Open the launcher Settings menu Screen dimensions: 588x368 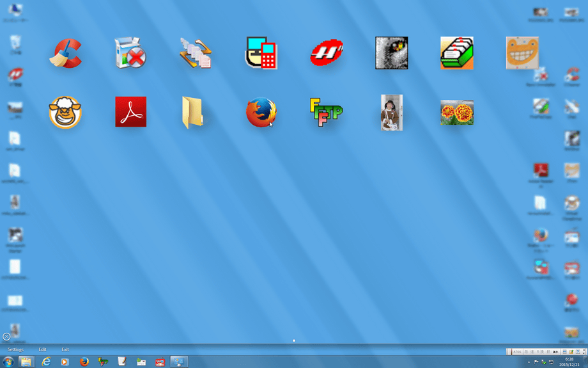(15, 349)
